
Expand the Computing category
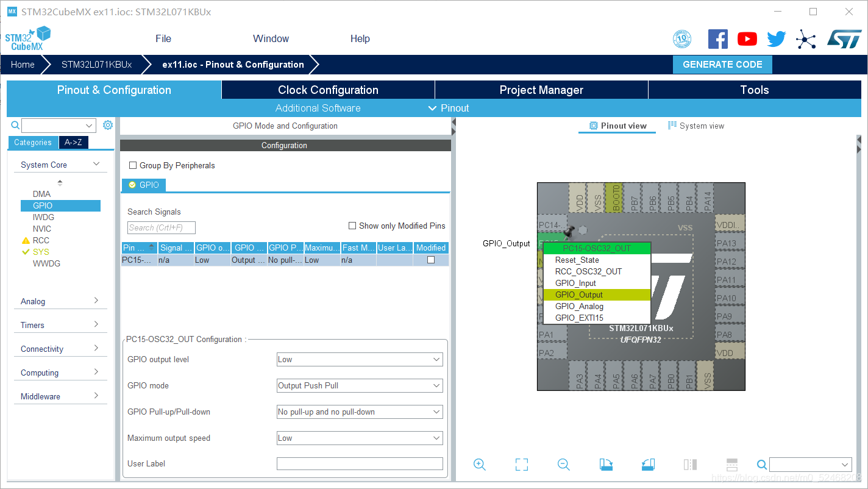pyautogui.click(x=60, y=373)
